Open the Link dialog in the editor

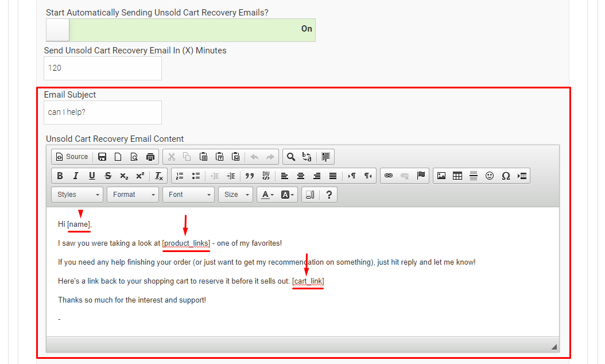point(389,176)
